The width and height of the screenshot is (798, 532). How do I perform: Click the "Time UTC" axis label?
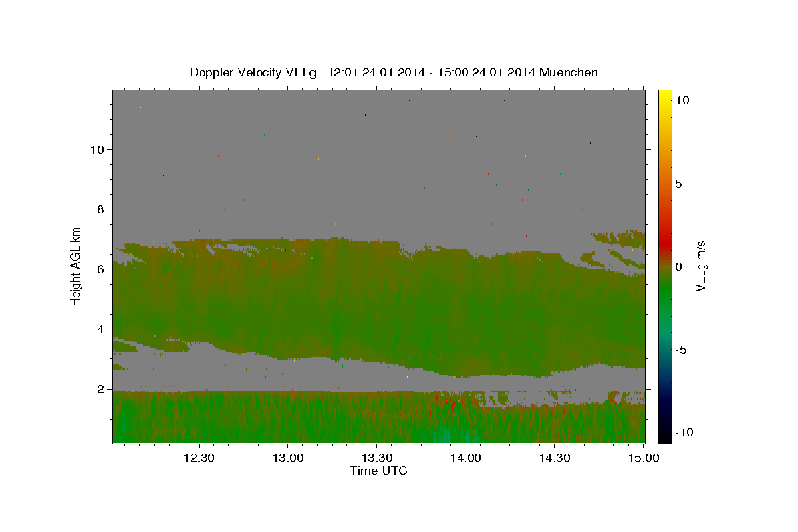click(378, 471)
